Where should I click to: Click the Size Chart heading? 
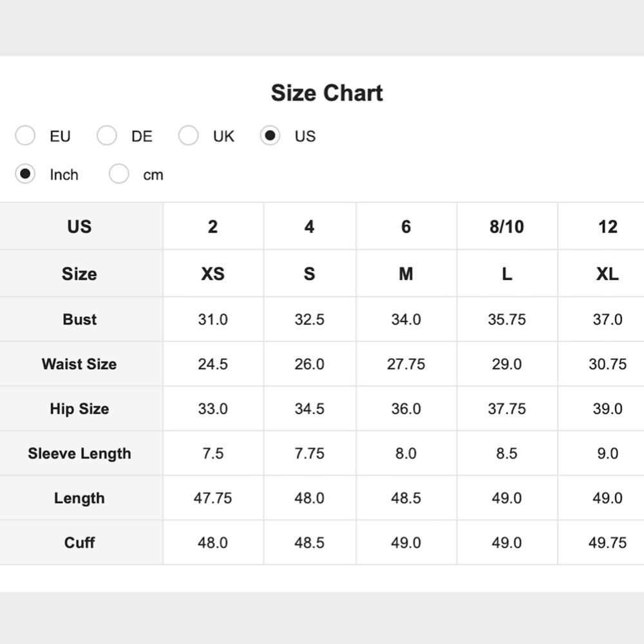point(327,93)
